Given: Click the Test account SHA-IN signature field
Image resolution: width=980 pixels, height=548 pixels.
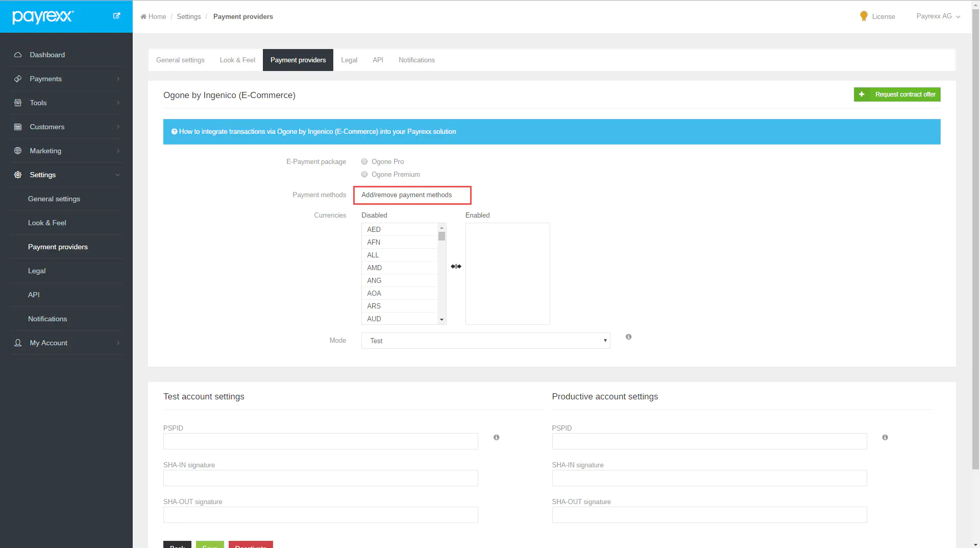Looking at the screenshot, I should coord(321,478).
